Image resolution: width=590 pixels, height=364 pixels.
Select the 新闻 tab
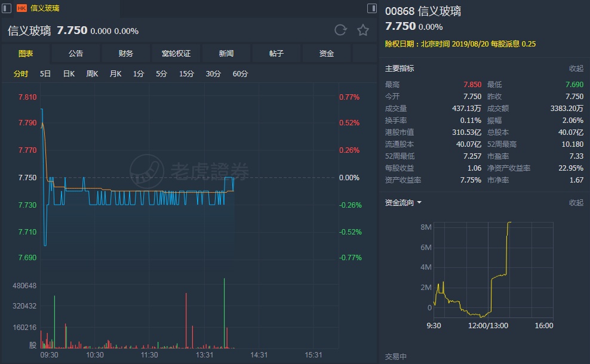pos(226,54)
